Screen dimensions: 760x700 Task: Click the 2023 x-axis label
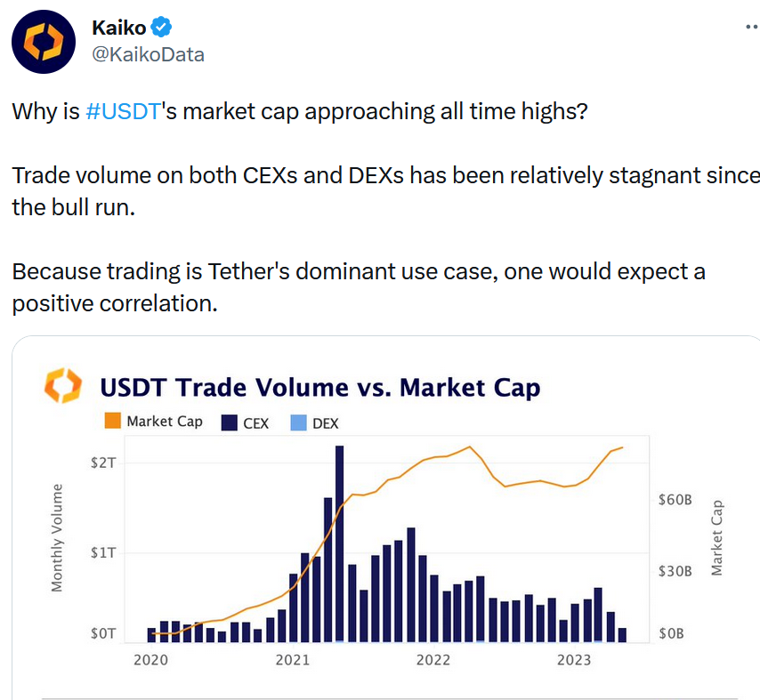[574, 659]
